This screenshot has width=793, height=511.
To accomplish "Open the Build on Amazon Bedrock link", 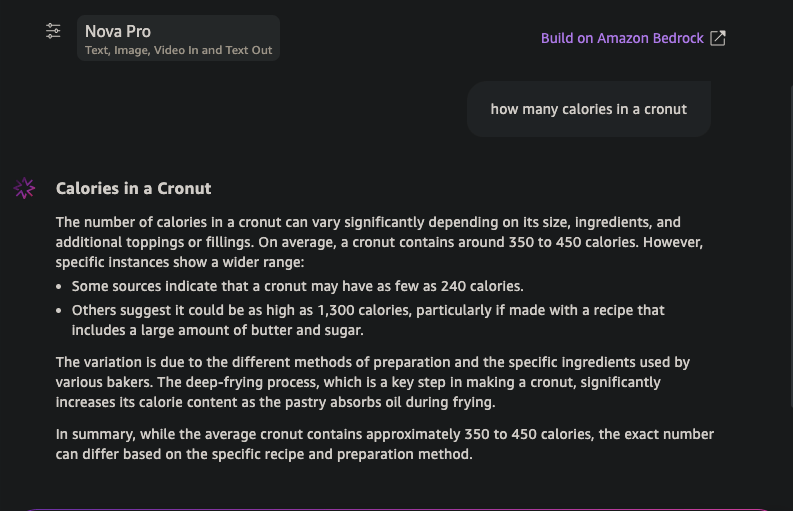I will pyautogui.click(x=622, y=38).
